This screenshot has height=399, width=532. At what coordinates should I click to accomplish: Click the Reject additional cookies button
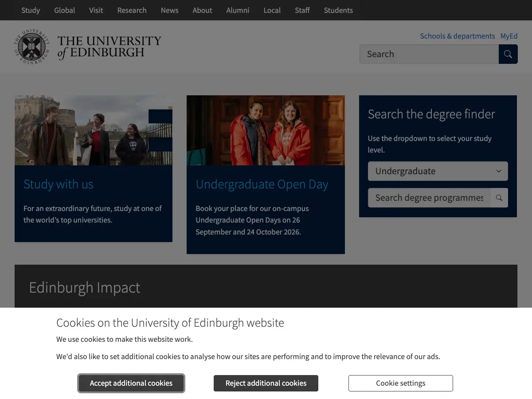pyautogui.click(x=266, y=383)
